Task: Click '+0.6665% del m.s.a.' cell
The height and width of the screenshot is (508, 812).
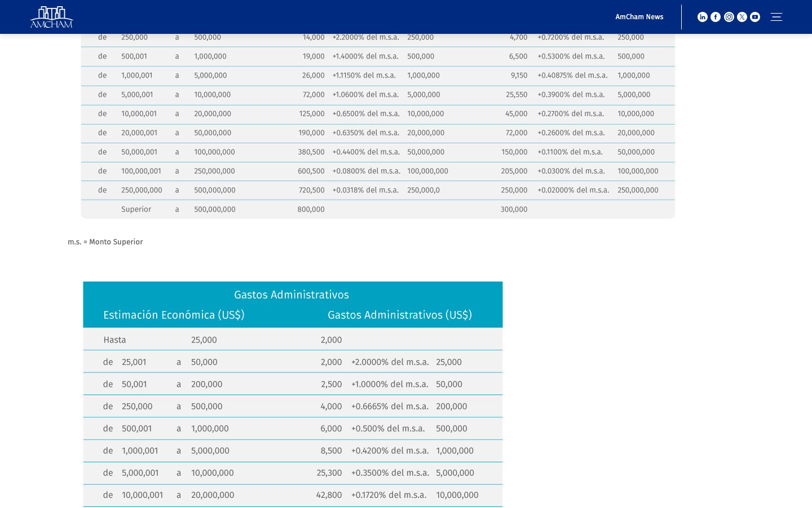Action: pyautogui.click(x=390, y=406)
